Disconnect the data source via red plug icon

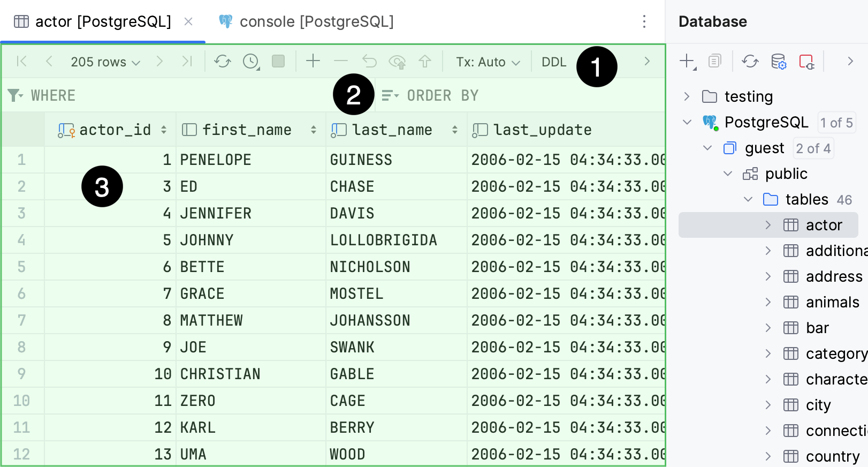[808, 61]
